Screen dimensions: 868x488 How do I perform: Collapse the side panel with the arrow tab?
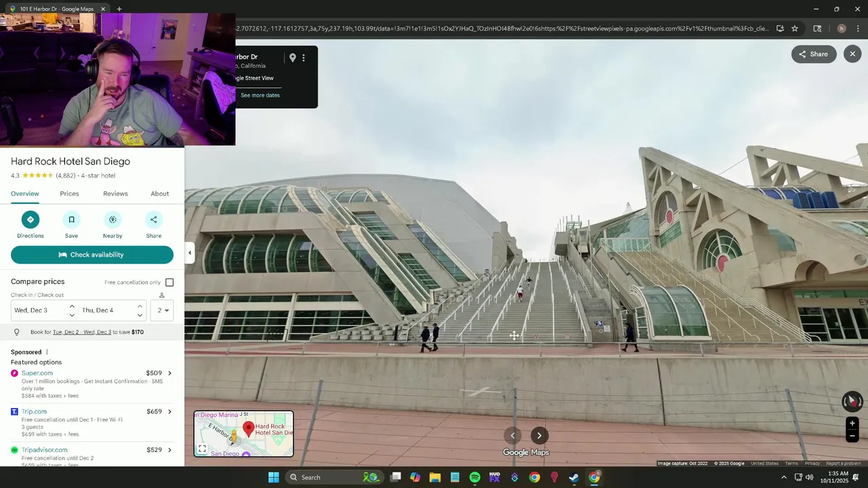[x=190, y=253]
